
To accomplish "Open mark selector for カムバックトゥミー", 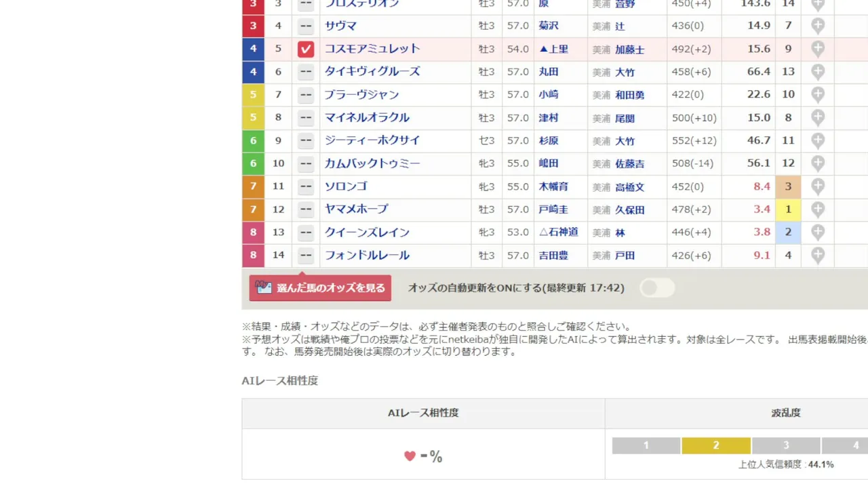I will tap(306, 163).
